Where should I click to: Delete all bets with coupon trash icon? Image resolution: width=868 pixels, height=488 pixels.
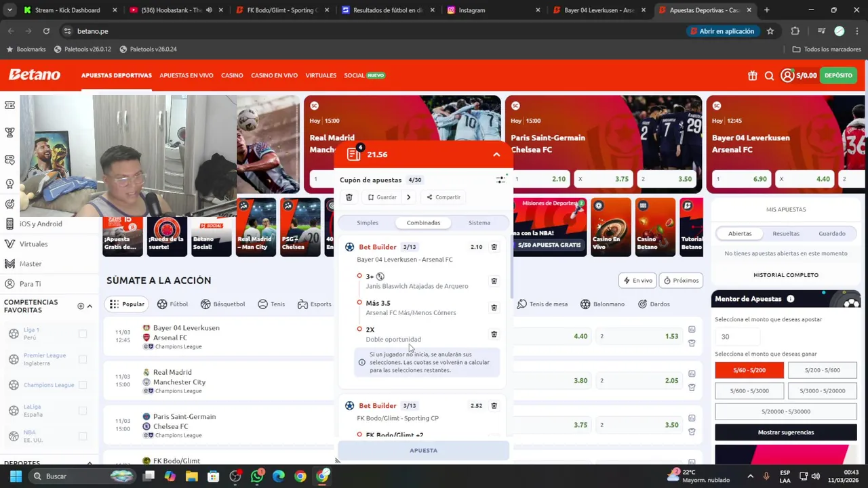coord(349,197)
